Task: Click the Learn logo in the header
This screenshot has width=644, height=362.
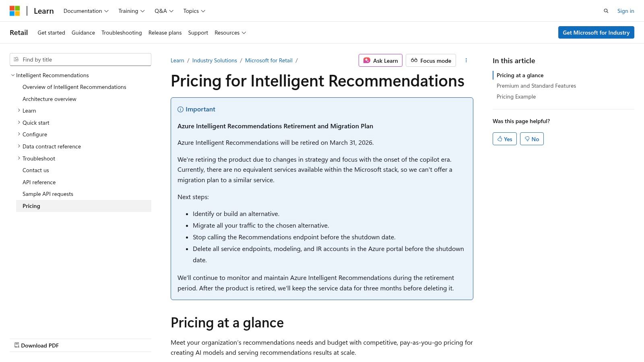Action: click(43, 10)
